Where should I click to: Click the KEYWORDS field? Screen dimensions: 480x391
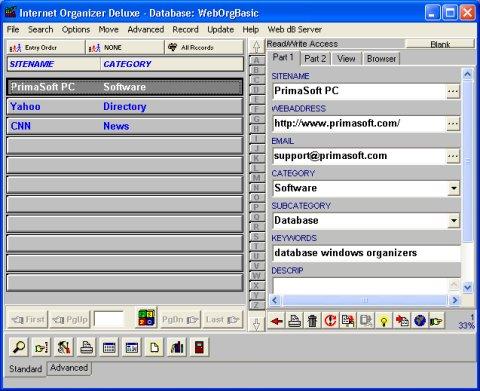[x=367, y=253]
